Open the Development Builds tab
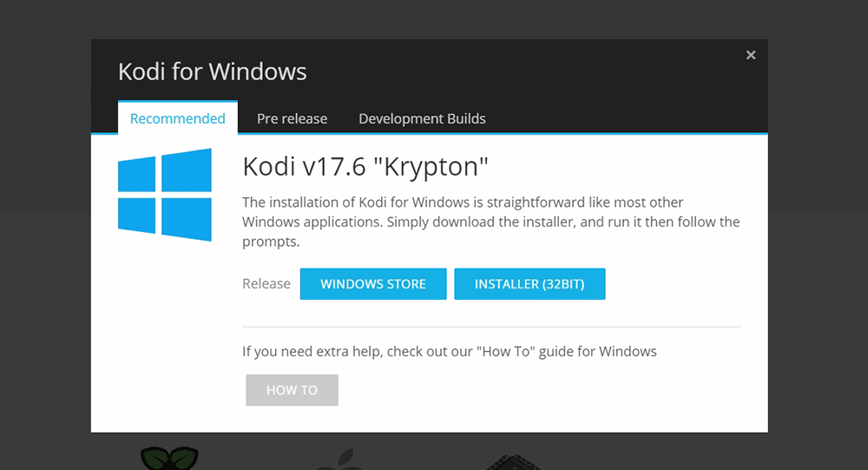Image resolution: width=868 pixels, height=470 pixels. click(x=422, y=119)
